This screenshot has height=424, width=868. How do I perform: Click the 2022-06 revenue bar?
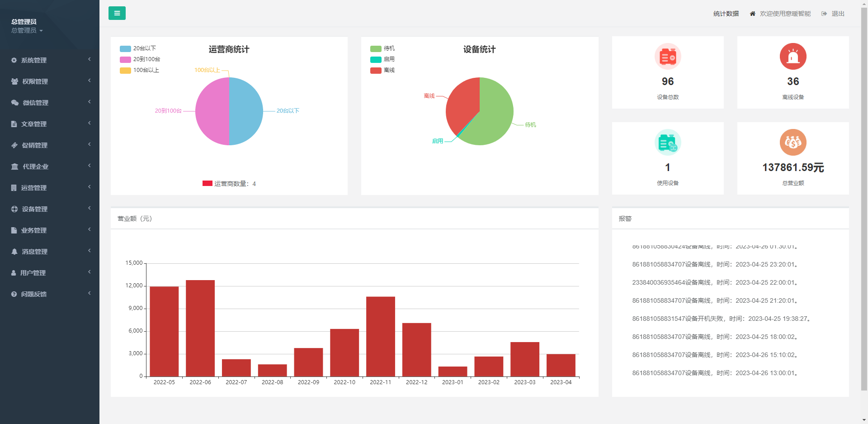pyautogui.click(x=200, y=328)
